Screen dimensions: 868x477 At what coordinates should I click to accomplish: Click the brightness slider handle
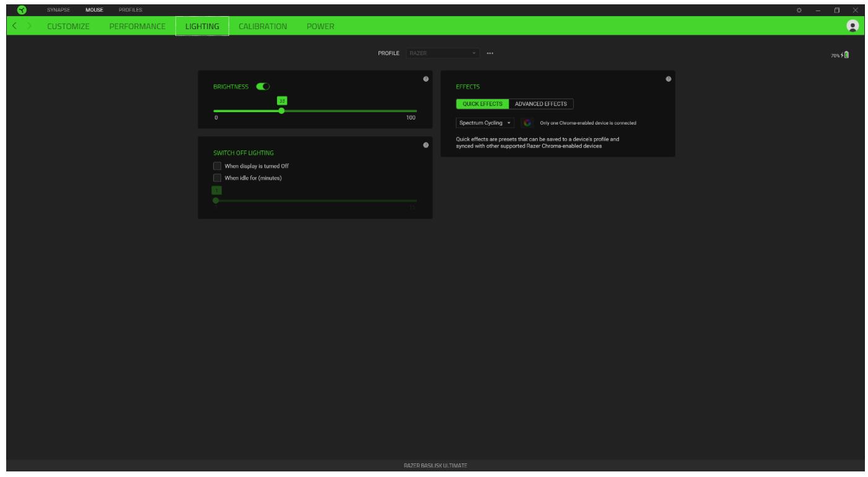281,111
